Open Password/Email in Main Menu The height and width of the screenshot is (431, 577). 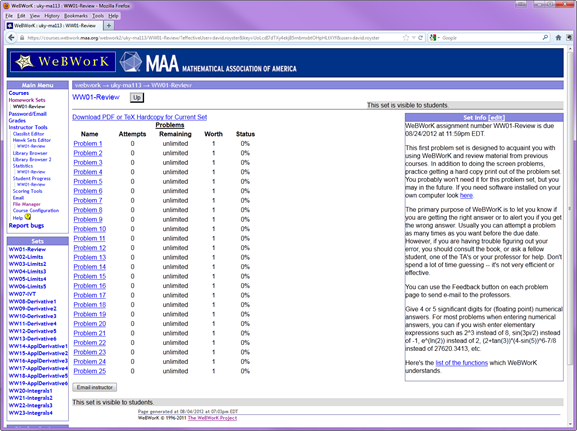coord(28,114)
